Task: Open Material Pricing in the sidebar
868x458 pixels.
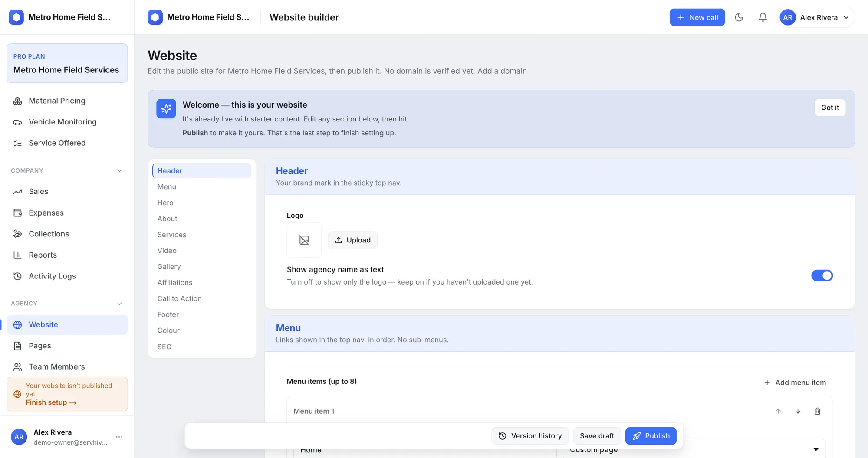Action: tap(67, 101)
